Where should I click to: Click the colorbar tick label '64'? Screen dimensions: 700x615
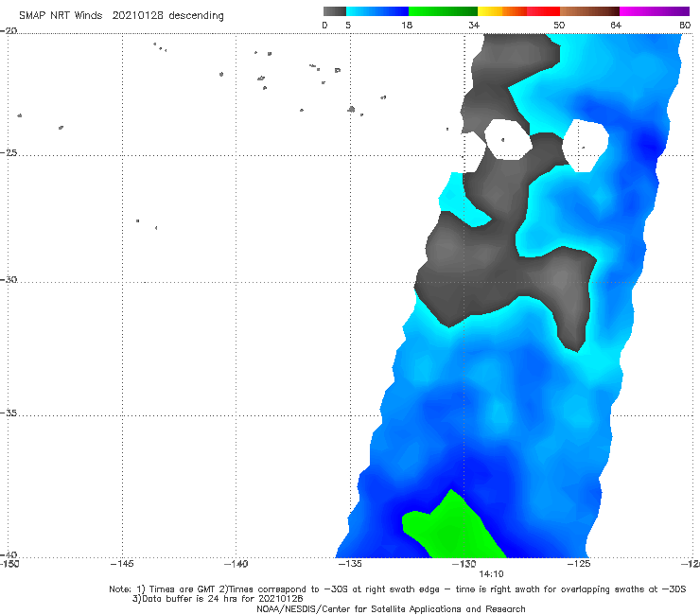(x=616, y=25)
